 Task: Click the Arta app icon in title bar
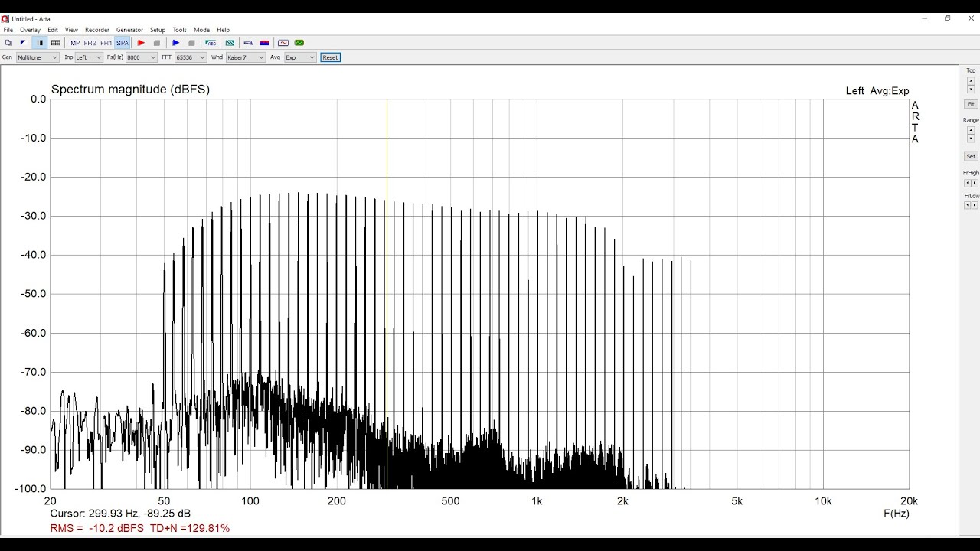pos(5,18)
